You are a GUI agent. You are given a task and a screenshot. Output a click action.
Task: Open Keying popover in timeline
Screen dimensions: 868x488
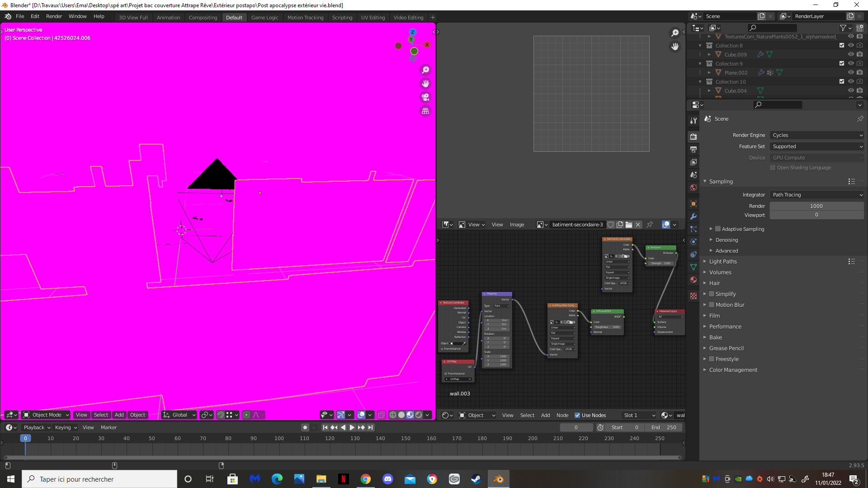click(66, 427)
